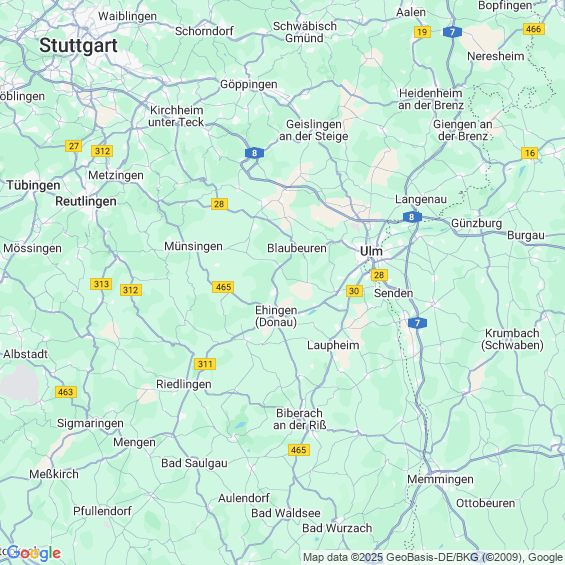Click the route 19 marker near Aalen

click(422, 32)
